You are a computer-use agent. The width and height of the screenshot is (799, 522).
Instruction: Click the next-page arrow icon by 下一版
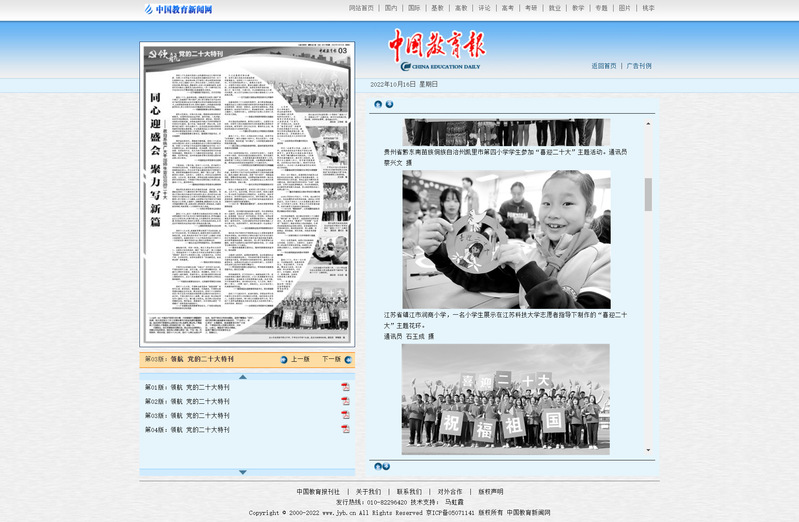point(348,359)
